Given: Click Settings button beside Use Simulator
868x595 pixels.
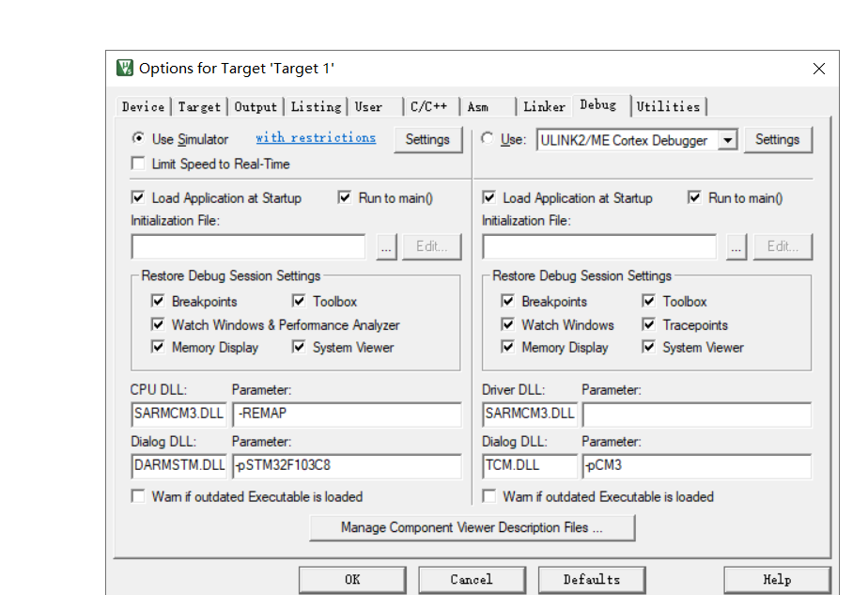Looking at the screenshot, I should click(x=428, y=140).
